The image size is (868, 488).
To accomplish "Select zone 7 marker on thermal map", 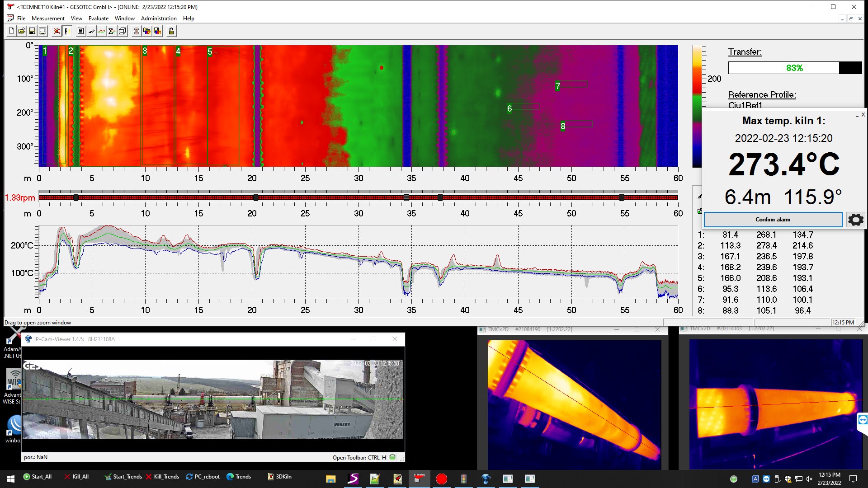I will tap(557, 86).
